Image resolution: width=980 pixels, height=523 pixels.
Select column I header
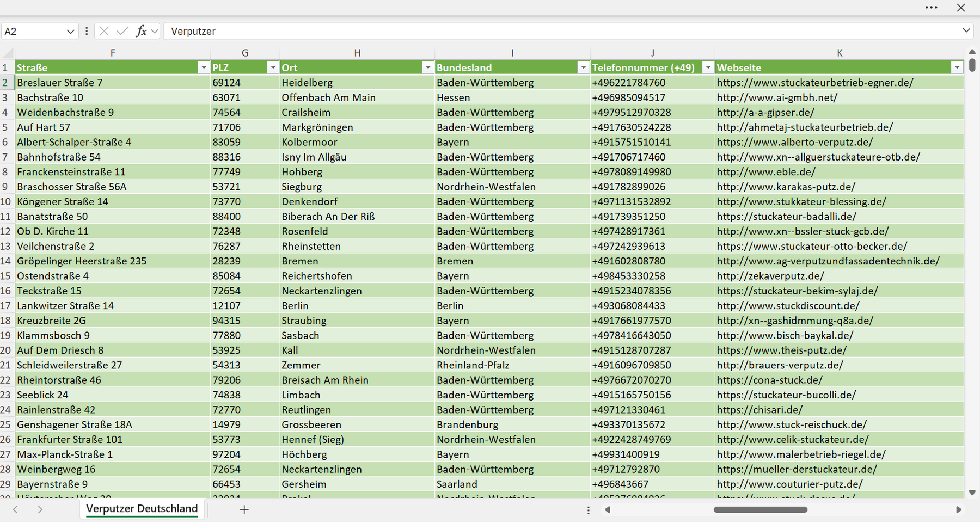coord(512,53)
